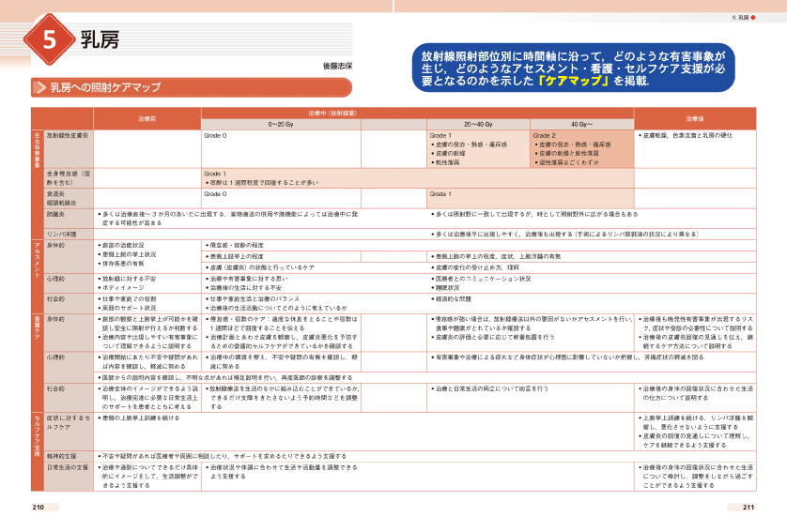Click row label '日常生活の支援'

(x=68, y=467)
